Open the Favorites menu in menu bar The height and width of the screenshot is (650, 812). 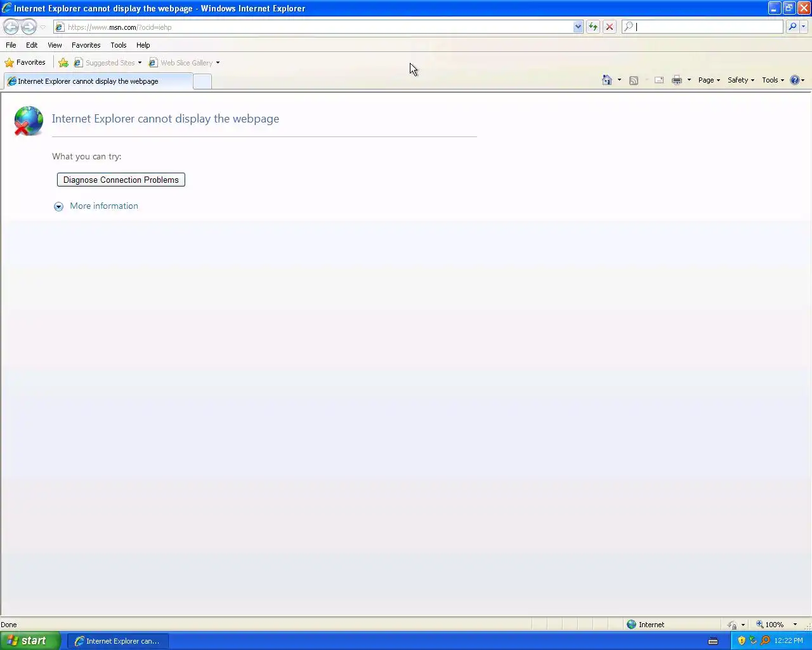86,45
